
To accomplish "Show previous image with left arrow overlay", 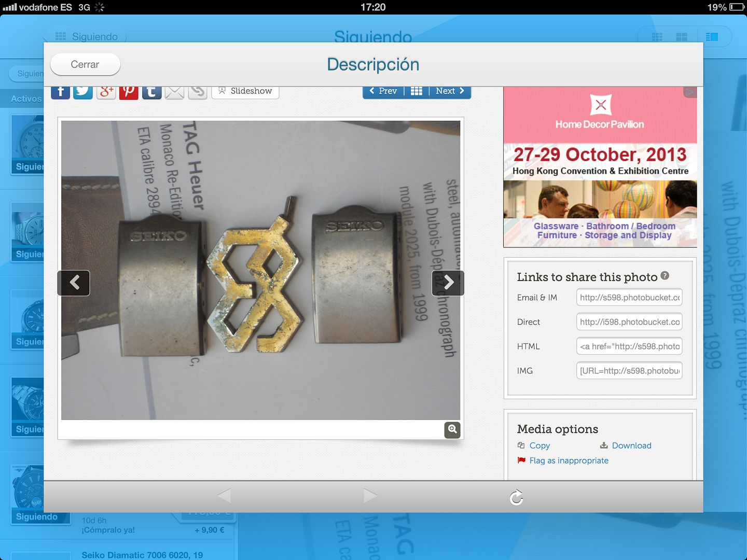I will click(74, 283).
